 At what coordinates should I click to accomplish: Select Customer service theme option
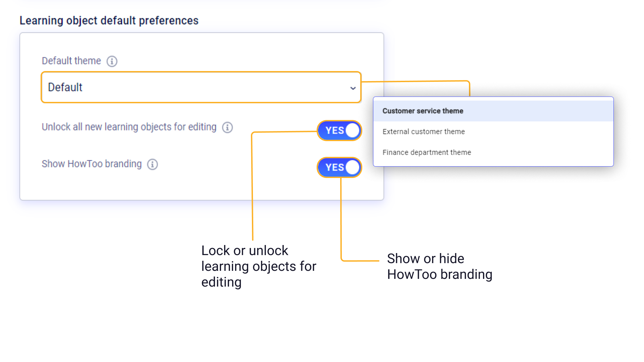pos(423,111)
